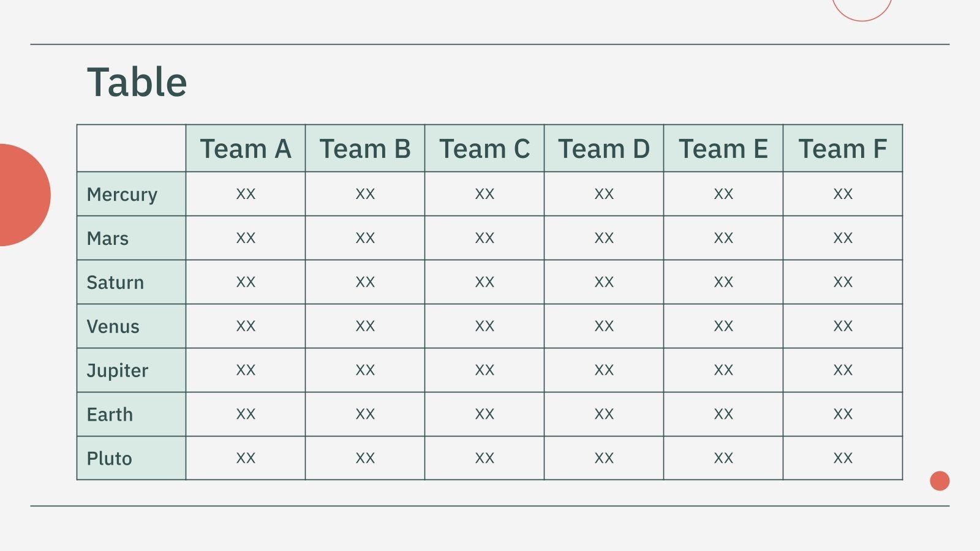The image size is (980, 551).
Task: Select the Table title text
Action: click(x=137, y=82)
